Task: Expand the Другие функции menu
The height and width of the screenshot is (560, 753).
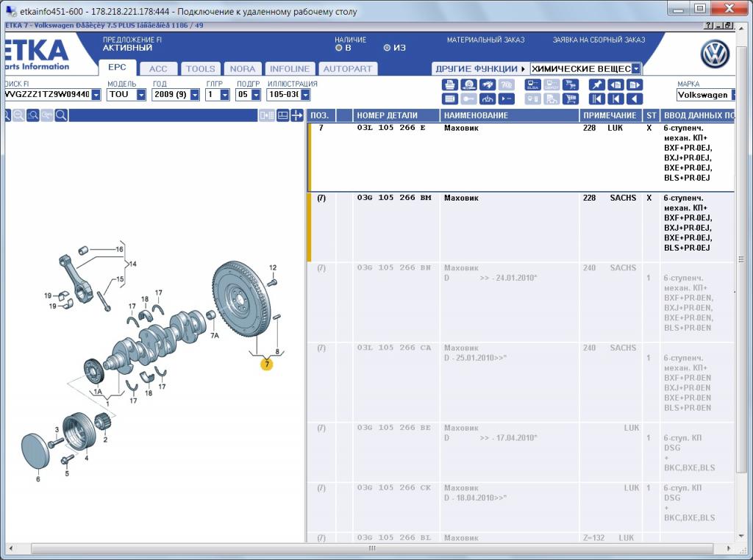Action: click(x=479, y=68)
